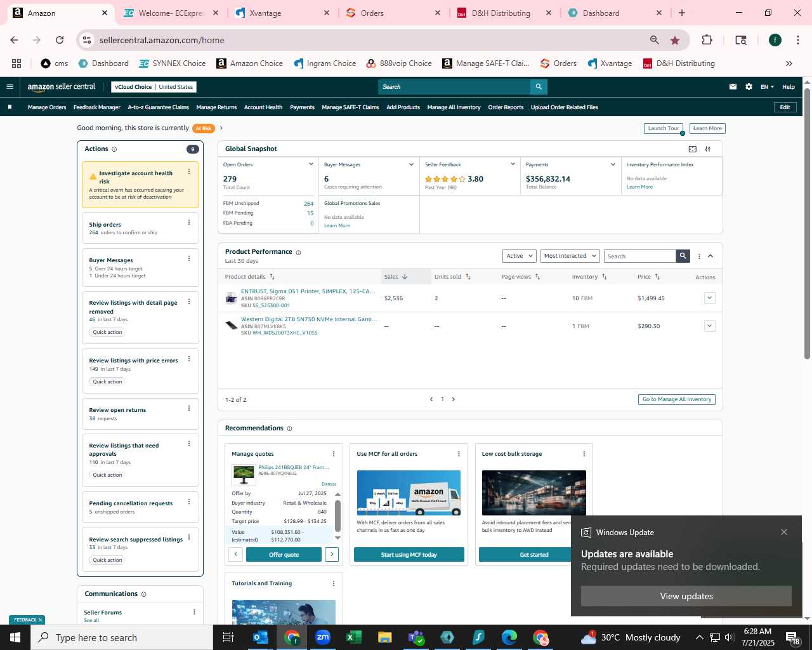Open three-dot menu on Low cost bulk storage

click(584, 454)
